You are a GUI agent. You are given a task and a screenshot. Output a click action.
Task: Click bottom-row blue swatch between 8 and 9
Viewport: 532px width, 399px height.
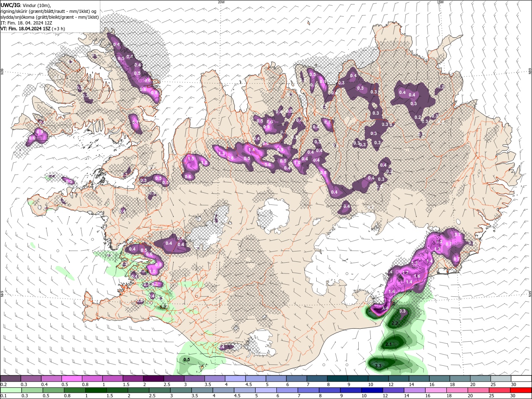[329, 390]
